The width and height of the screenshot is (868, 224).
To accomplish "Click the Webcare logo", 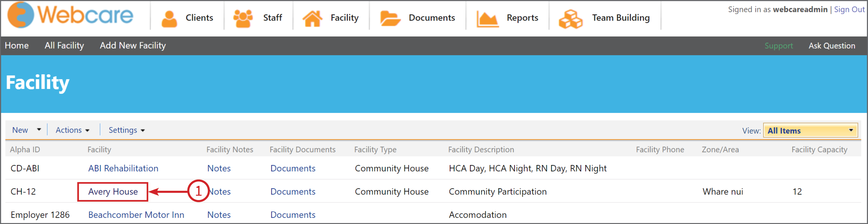I will point(71,15).
